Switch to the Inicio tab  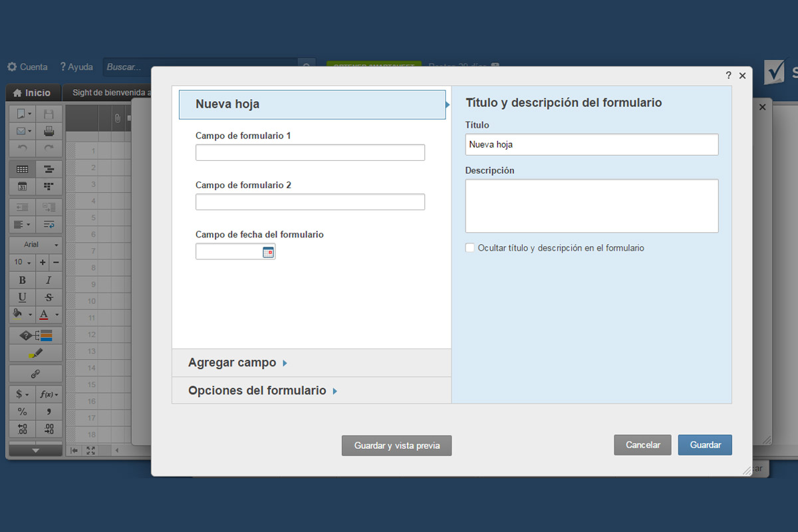pos(33,92)
